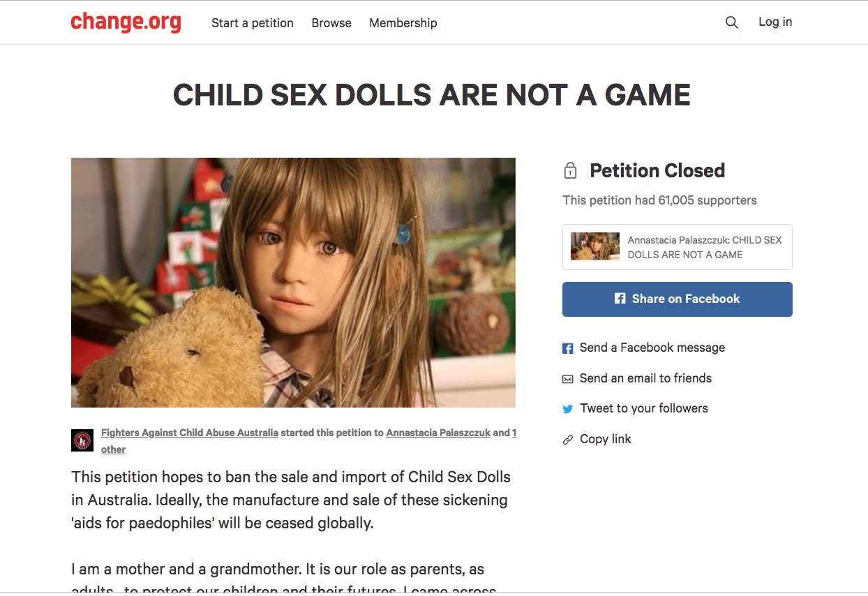This screenshot has width=868, height=596.
Task: Go to the Browse page
Action: 331,23
